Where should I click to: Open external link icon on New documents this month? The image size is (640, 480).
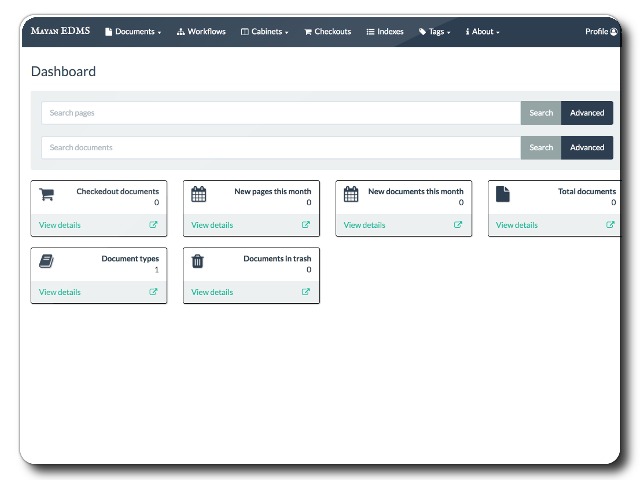coord(458,225)
